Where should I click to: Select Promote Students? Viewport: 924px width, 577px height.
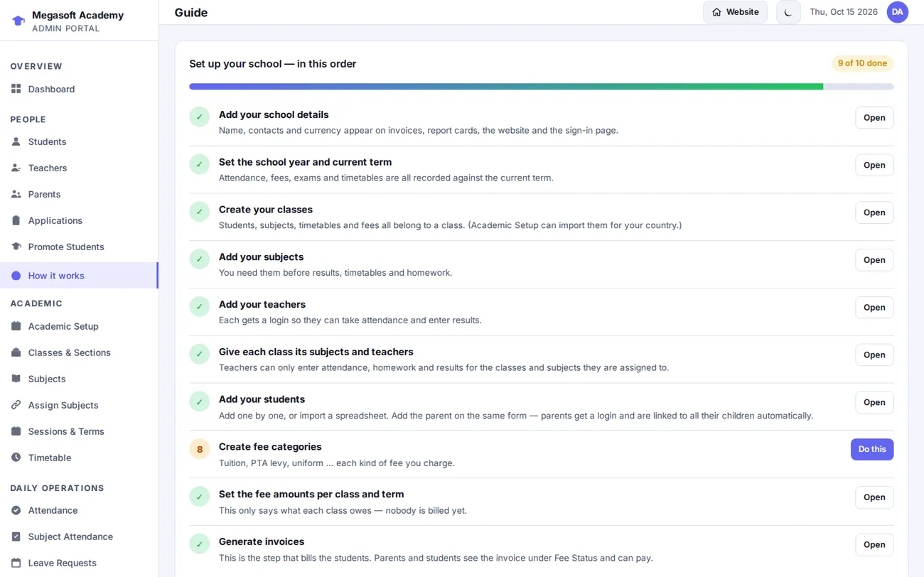(x=79, y=247)
